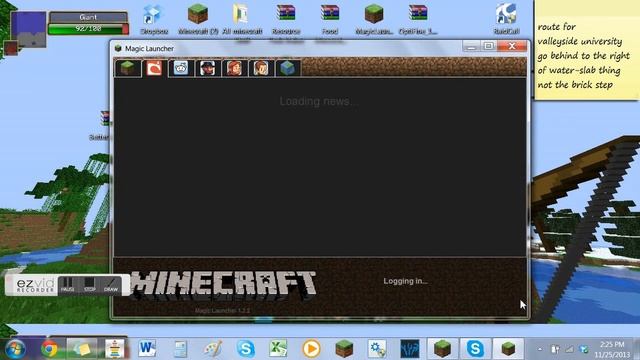Open Google Chrome from the taskbar
Image resolution: width=640 pixels, height=360 pixels.
click(x=49, y=349)
